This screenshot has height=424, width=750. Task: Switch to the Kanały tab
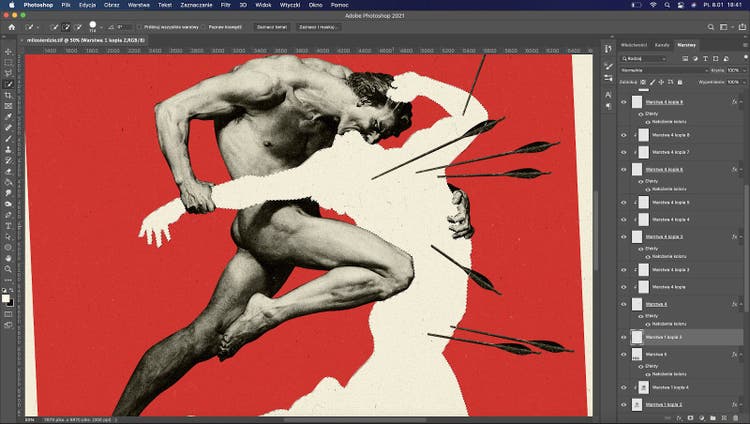[662, 45]
